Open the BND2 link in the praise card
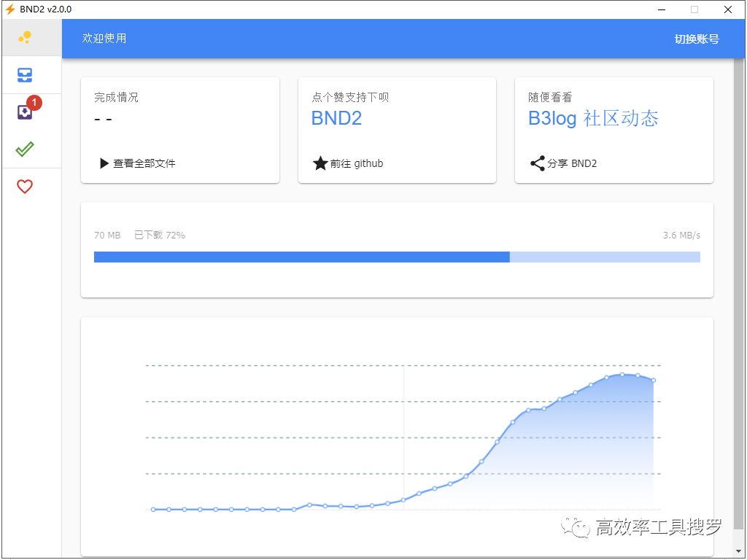The height and width of the screenshot is (560, 747). click(x=336, y=118)
